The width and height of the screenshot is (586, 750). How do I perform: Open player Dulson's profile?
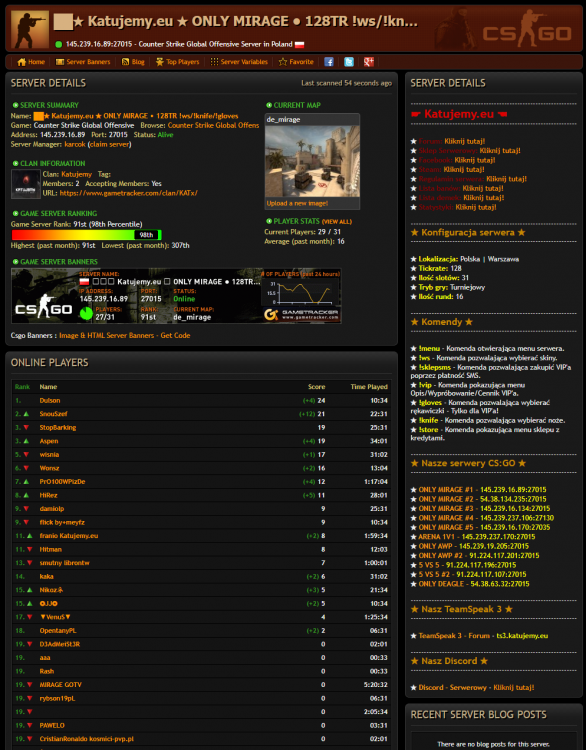tap(50, 401)
